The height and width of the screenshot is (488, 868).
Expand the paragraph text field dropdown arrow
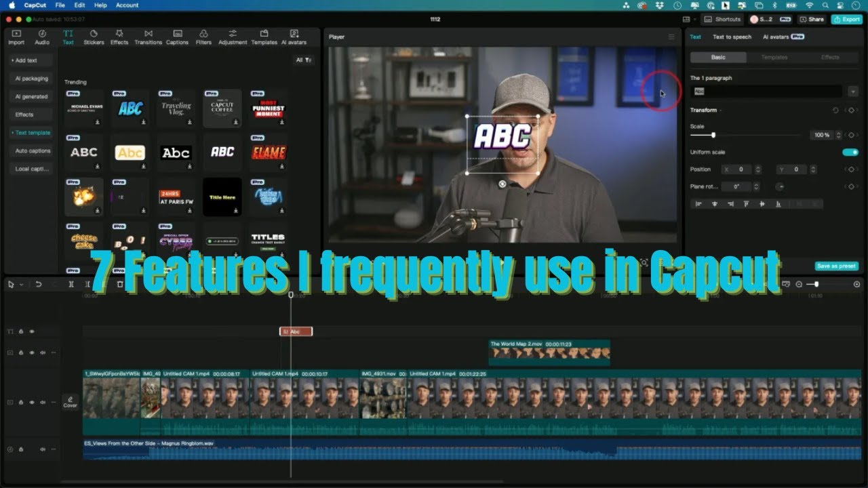[x=852, y=91]
